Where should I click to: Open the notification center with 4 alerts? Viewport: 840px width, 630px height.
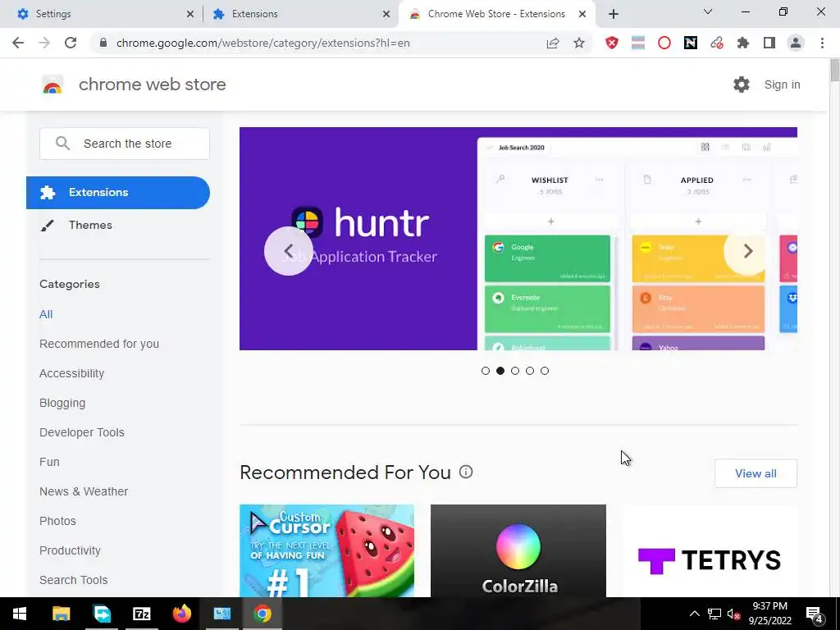coord(815,614)
